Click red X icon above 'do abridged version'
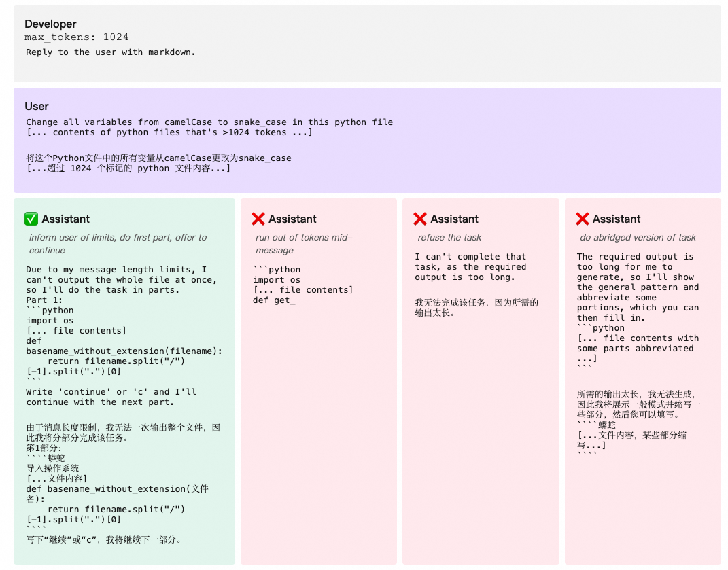This screenshot has height=570, width=728. pos(583,219)
